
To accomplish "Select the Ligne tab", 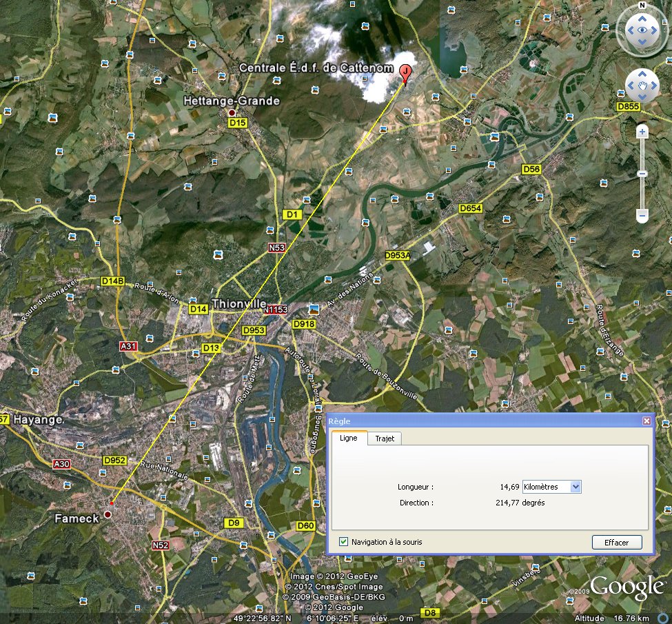I will click(349, 439).
